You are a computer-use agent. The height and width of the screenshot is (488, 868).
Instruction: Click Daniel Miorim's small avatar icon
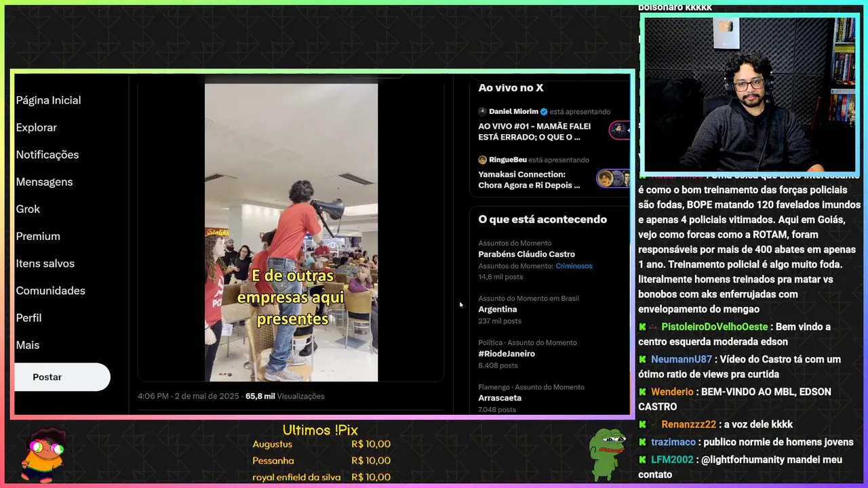click(x=483, y=111)
